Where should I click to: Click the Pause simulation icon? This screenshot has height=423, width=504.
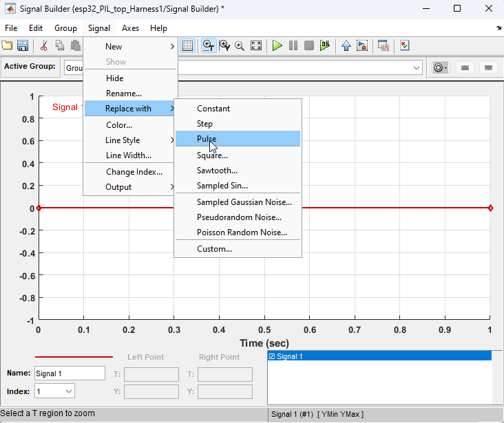coord(293,46)
